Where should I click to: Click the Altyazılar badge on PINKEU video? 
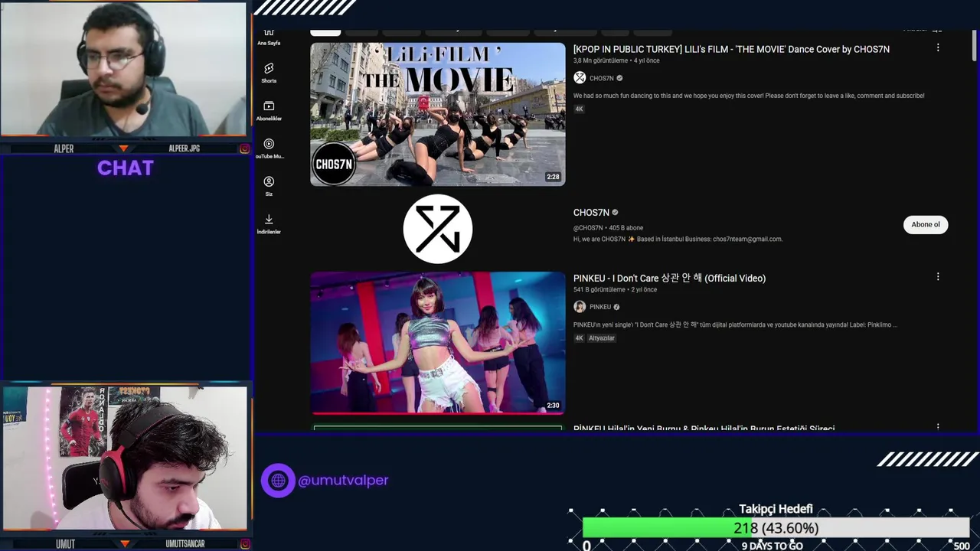602,338
